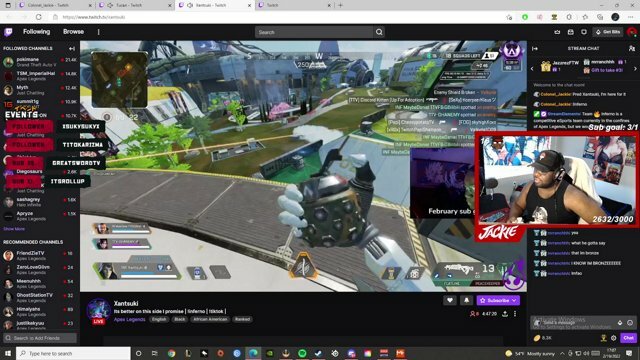Viewport: 640px width, 360px height.
Task: Open the Following page
Action: pyautogui.click(x=36, y=32)
